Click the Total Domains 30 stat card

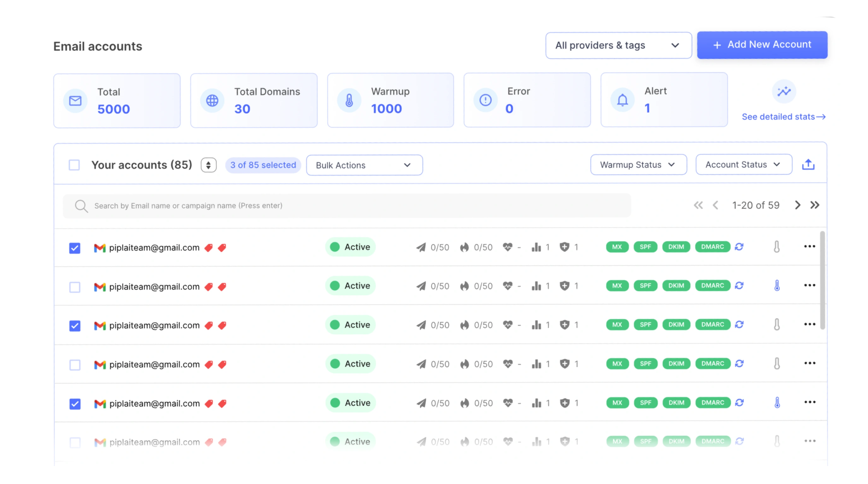(x=254, y=101)
